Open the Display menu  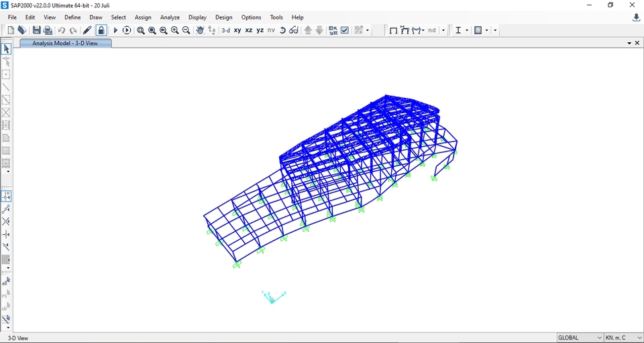coord(197,17)
